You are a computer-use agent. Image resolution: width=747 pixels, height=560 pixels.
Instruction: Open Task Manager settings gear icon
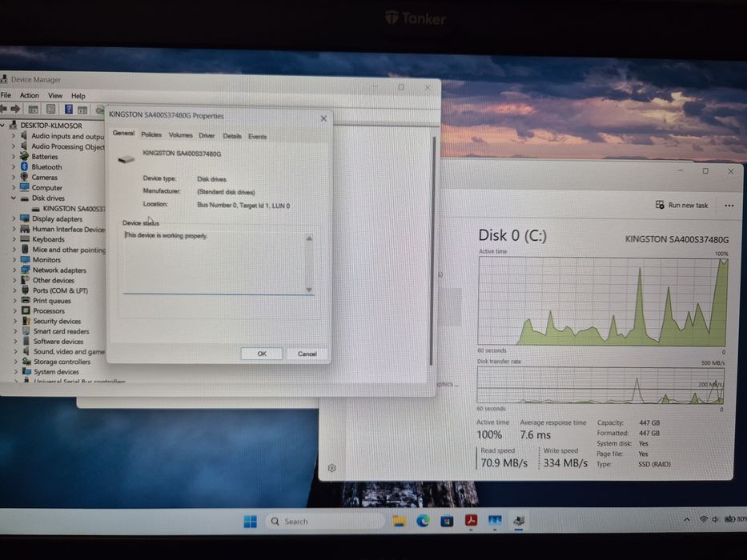pyautogui.click(x=332, y=468)
